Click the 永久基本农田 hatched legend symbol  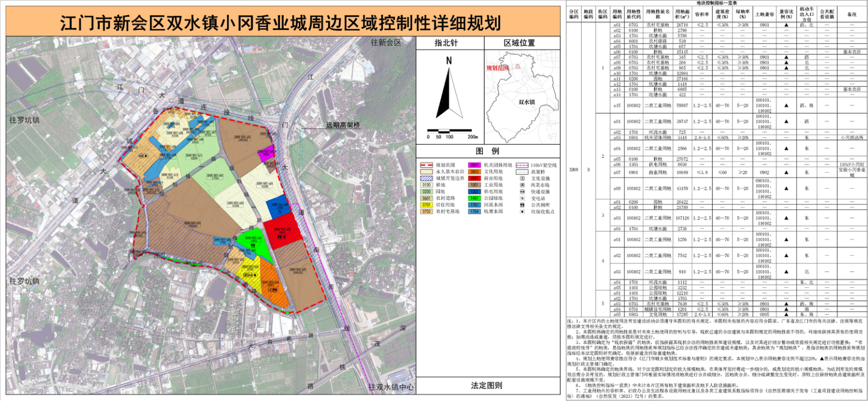point(426,172)
